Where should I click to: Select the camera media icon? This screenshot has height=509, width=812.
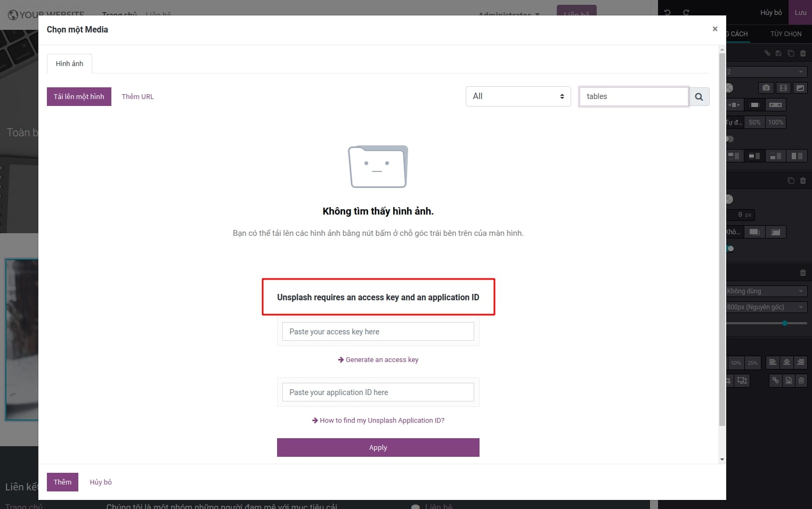pos(766,88)
